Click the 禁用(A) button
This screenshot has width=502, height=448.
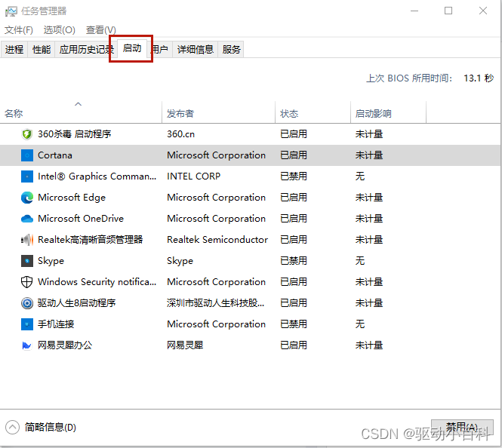pos(462,427)
